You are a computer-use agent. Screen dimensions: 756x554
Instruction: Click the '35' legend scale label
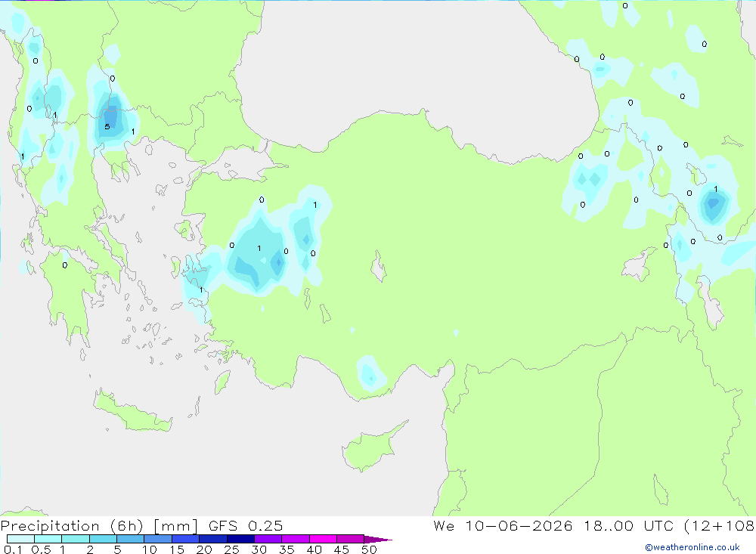[x=287, y=549]
